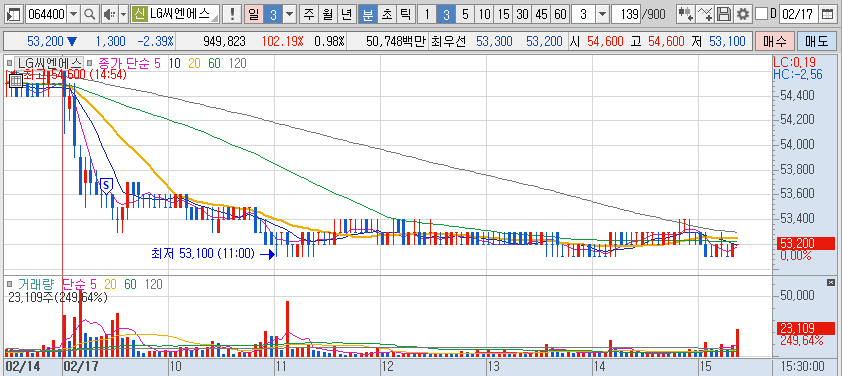The height and width of the screenshot is (376, 842).
Task: Select the 일 daily period button
Action: click(x=253, y=14)
